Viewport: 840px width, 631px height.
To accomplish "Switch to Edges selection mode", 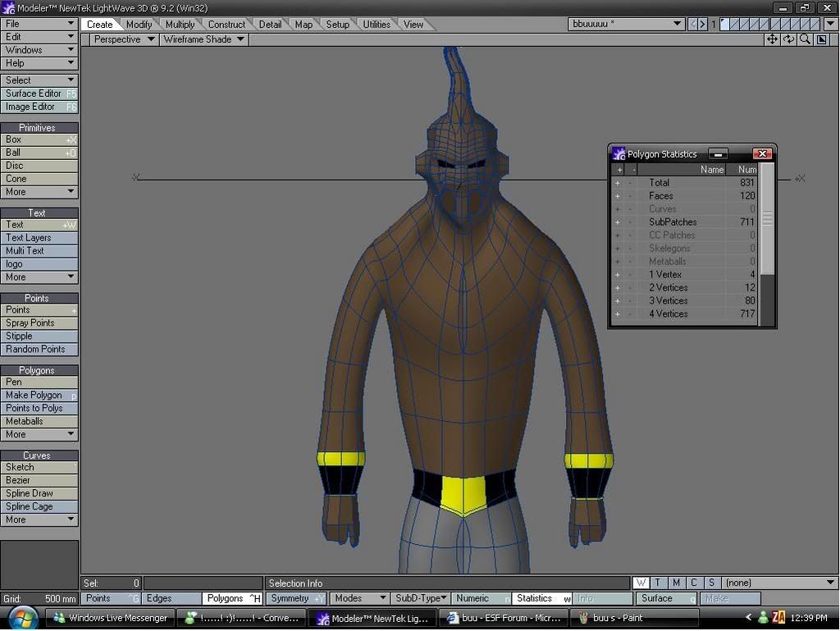I will click(171, 598).
